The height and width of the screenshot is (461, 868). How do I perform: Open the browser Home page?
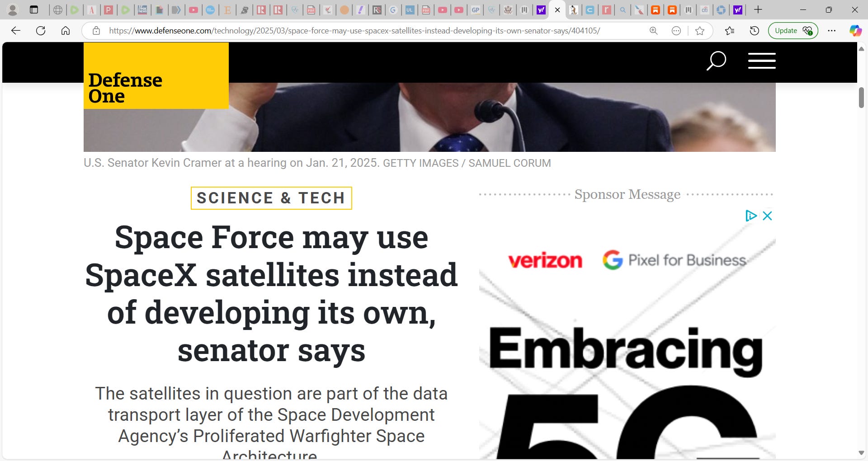click(x=66, y=31)
